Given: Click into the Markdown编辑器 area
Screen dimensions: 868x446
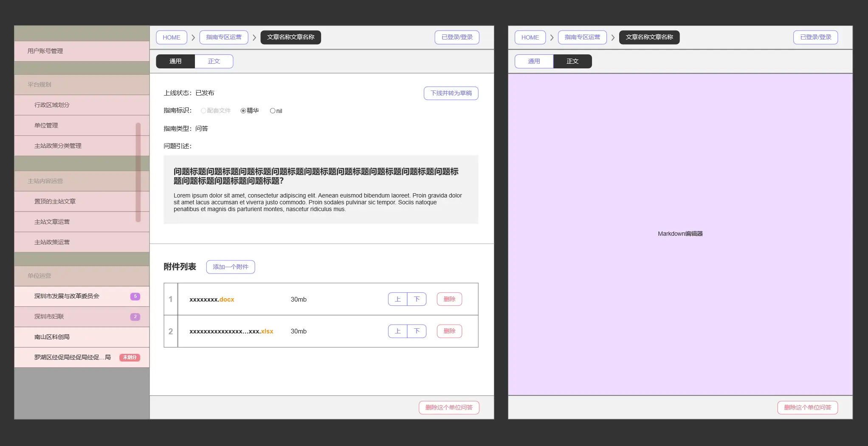Looking at the screenshot, I should tap(680, 234).
